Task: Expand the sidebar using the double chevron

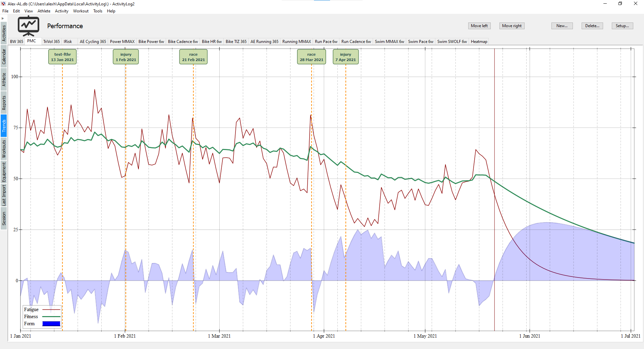Action: pos(3,18)
